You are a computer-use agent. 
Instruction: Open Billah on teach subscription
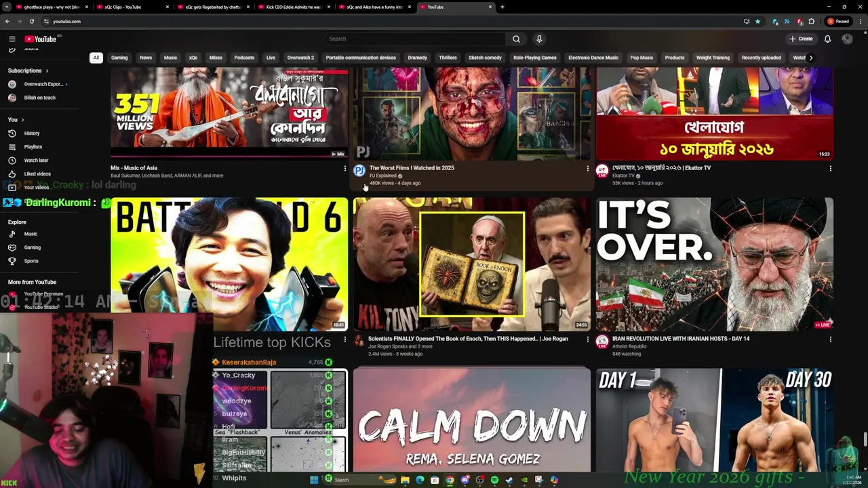coord(32,98)
